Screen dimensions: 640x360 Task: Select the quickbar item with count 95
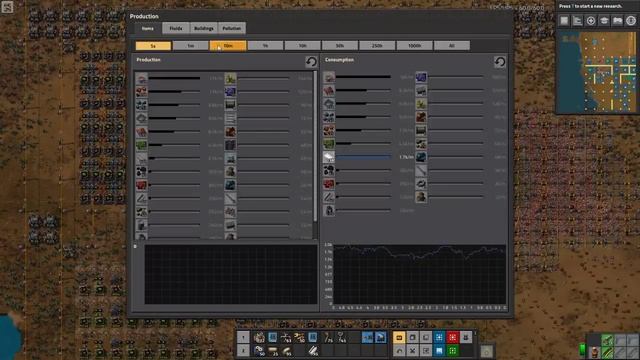pos(286,350)
